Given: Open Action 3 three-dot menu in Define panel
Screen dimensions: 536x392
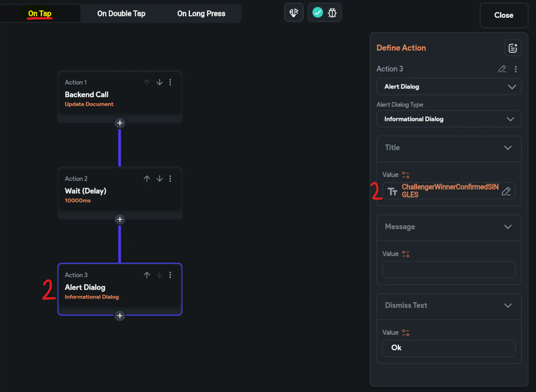Looking at the screenshot, I should (516, 69).
